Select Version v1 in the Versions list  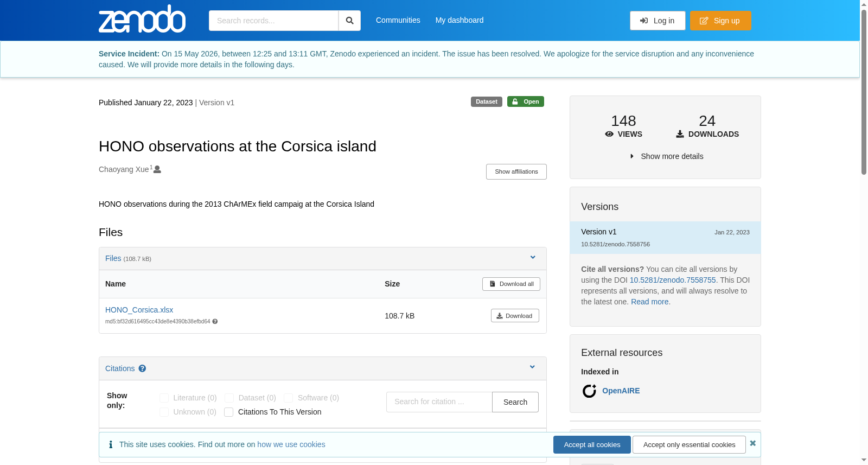[x=665, y=237]
